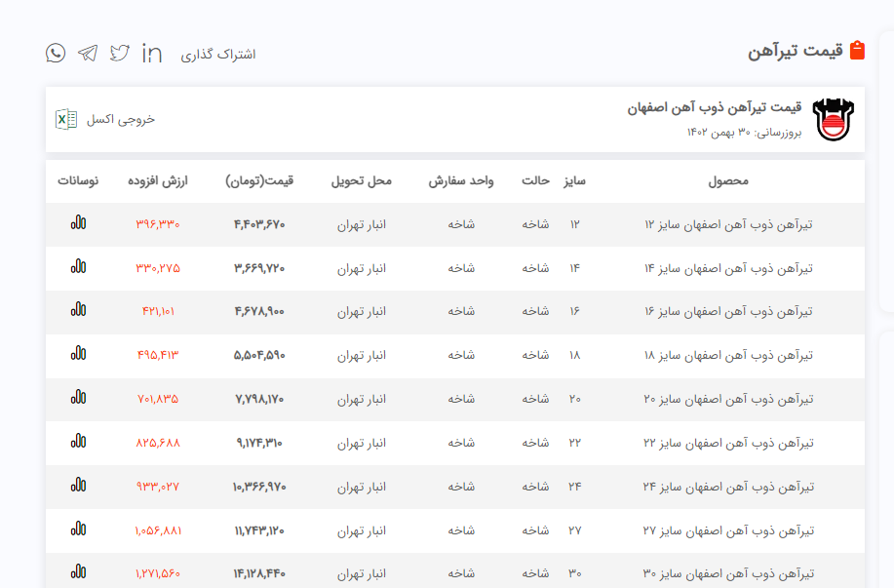Click the ارزش افزوده column header
894x588 pixels.
pos(158,181)
